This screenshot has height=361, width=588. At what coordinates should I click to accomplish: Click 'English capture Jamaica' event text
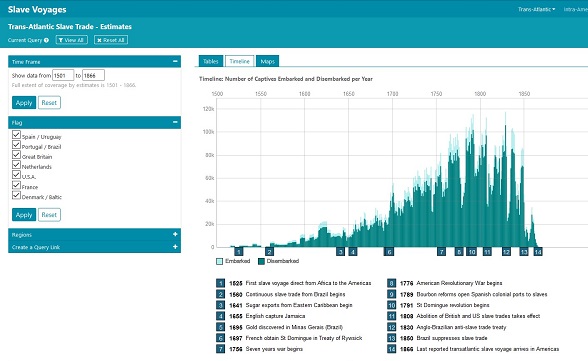pyautogui.click(x=275, y=316)
